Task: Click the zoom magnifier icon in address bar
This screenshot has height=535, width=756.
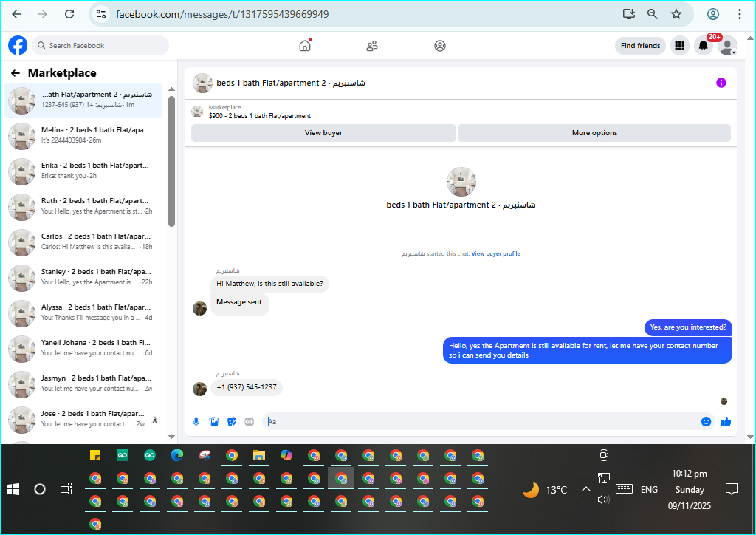Action: coord(653,14)
